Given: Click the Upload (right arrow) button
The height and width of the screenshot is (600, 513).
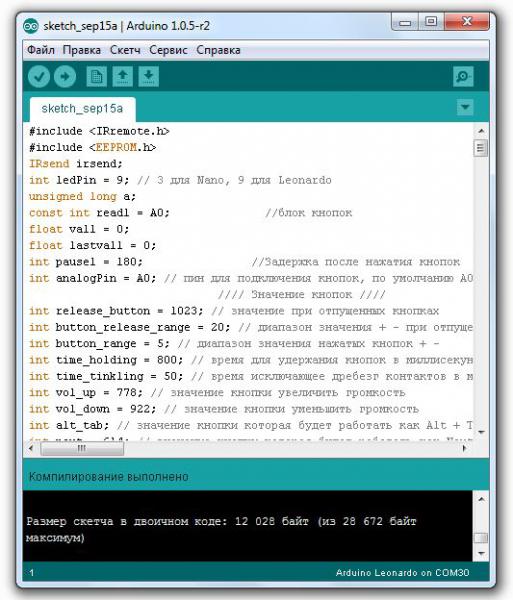Looking at the screenshot, I should coord(65,77).
